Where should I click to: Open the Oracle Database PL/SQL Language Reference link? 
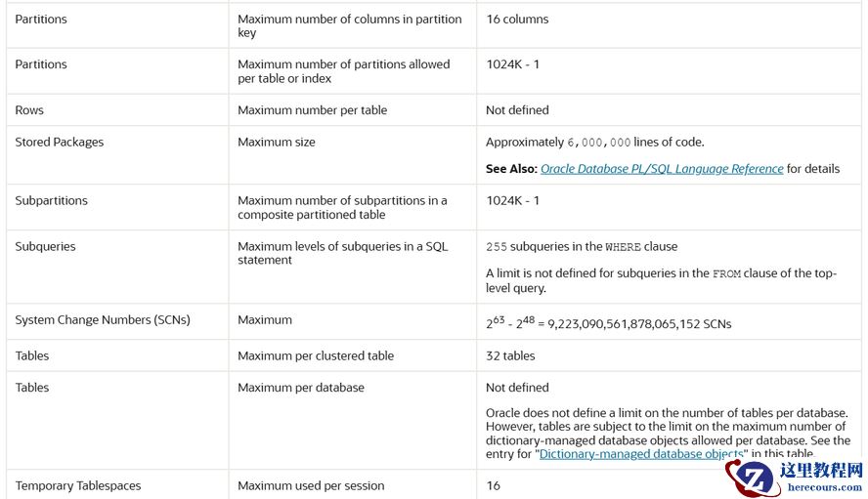click(x=662, y=169)
